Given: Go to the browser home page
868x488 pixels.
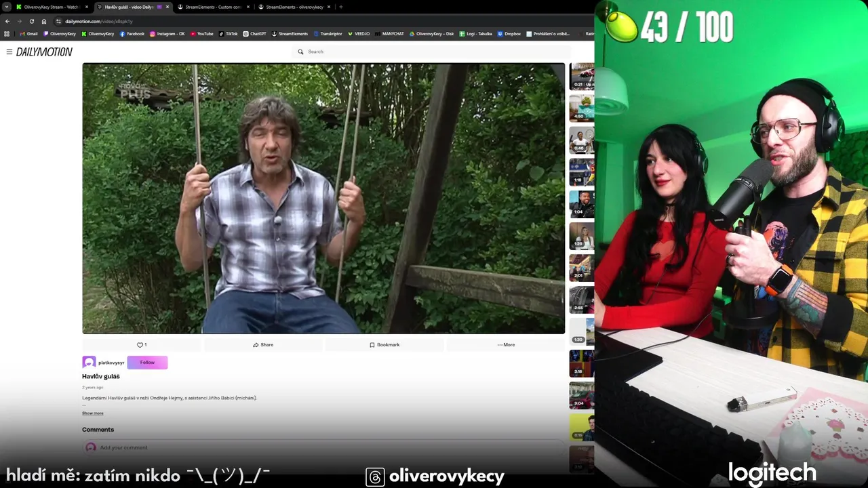Looking at the screenshot, I should coord(44,21).
